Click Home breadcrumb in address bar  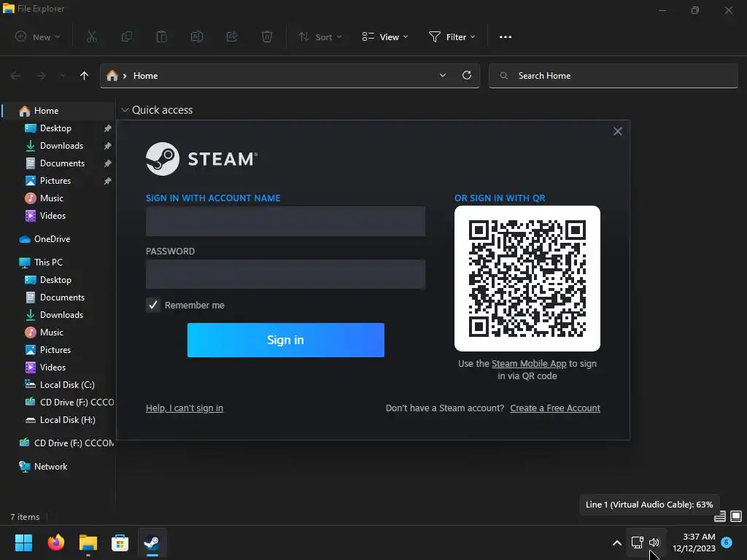[x=145, y=76]
